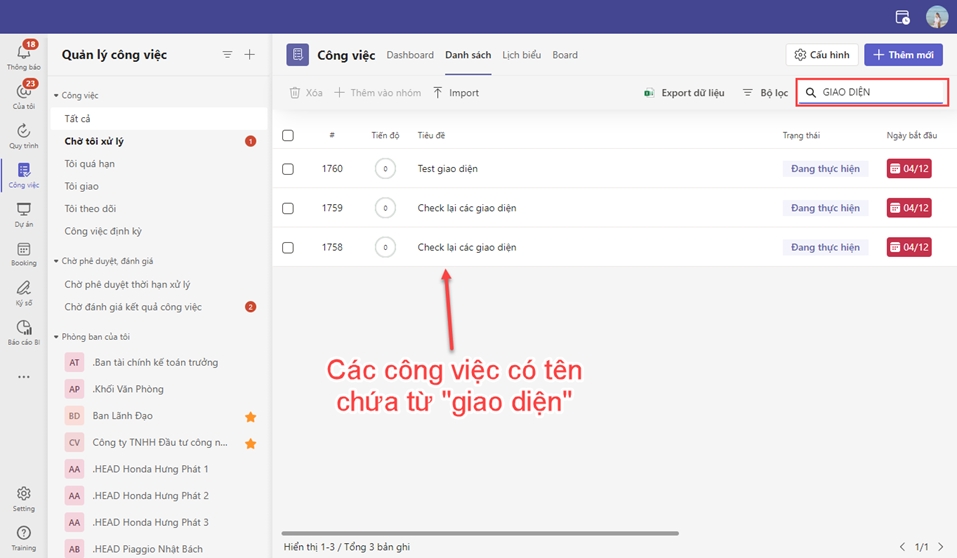Tick the checkbox for task 1760
Screen dimensions: 957x558
288,169
